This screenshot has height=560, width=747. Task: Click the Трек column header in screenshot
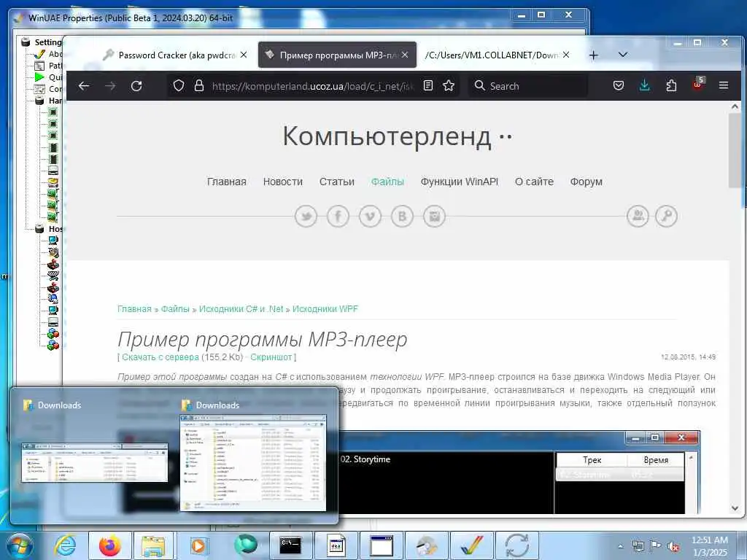[x=592, y=460]
